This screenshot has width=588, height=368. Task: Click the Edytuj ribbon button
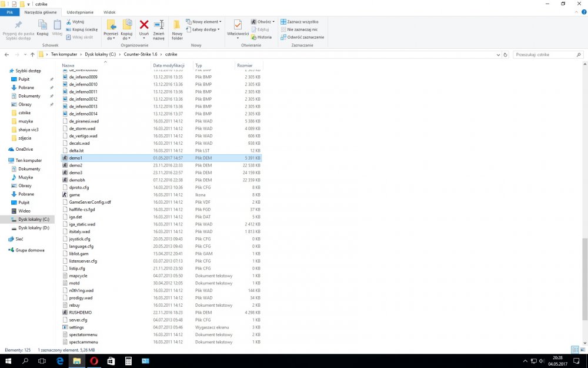(260, 29)
